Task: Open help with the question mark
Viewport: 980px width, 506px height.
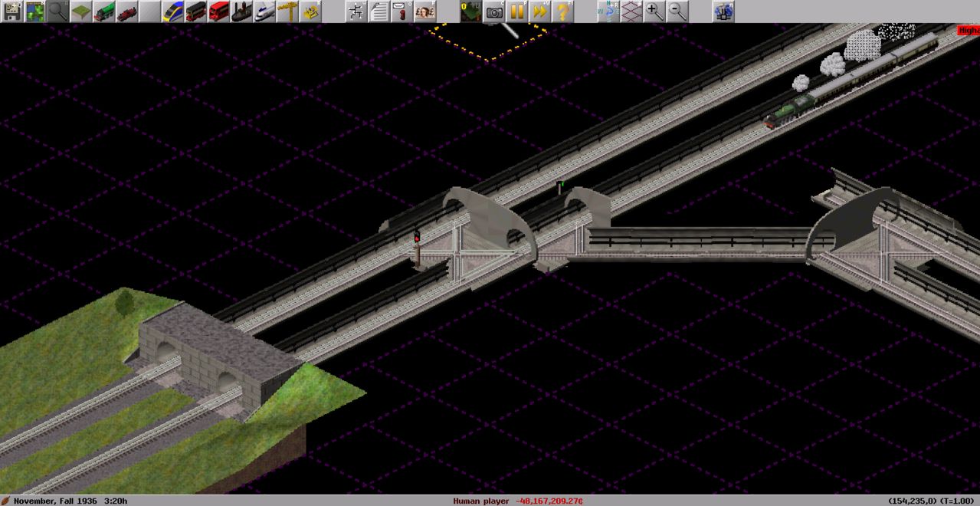Action: [x=563, y=11]
